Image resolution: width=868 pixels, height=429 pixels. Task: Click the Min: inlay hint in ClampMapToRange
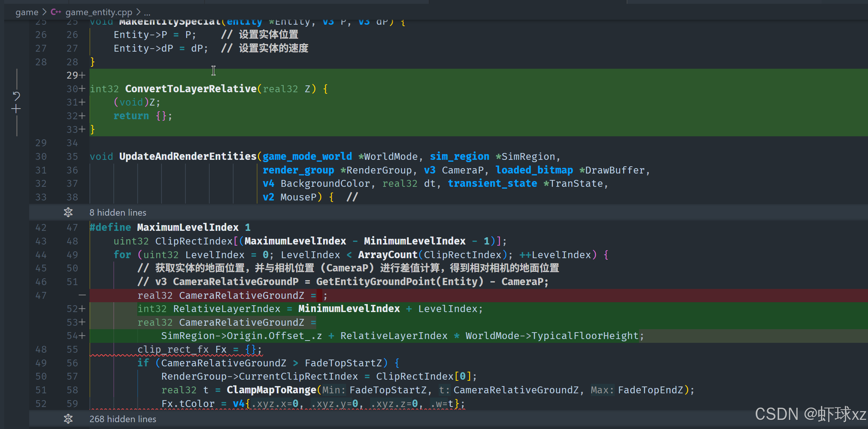pyautogui.click(x=334, y=390)
